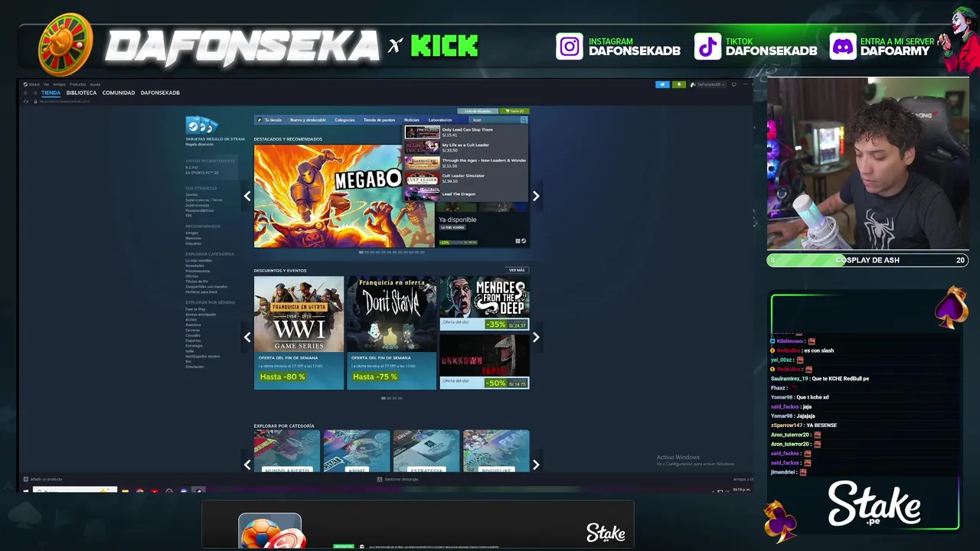Click right arrow of Explorar por Categoría carousel
The image size is (980, 551).
click(536, 465)
